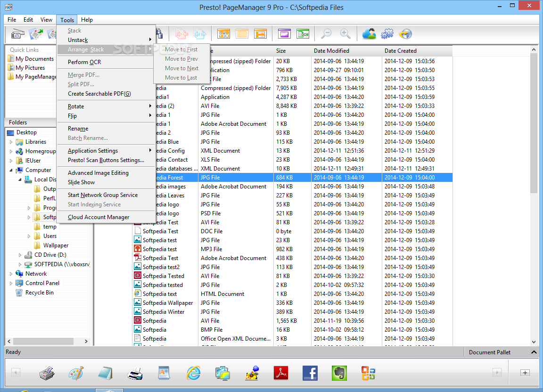Expand the Homegroup tree node arrow
543x392 pixels.
pos(11,151)
